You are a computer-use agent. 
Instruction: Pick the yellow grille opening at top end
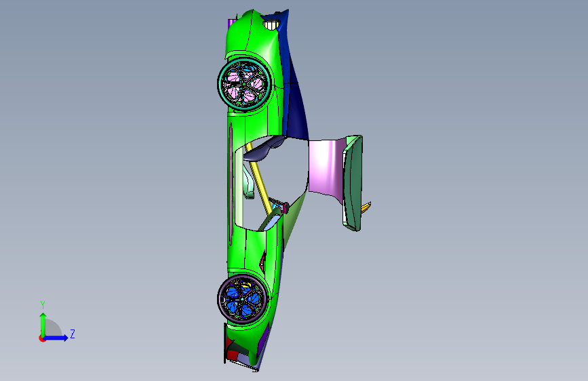(272, 24)
